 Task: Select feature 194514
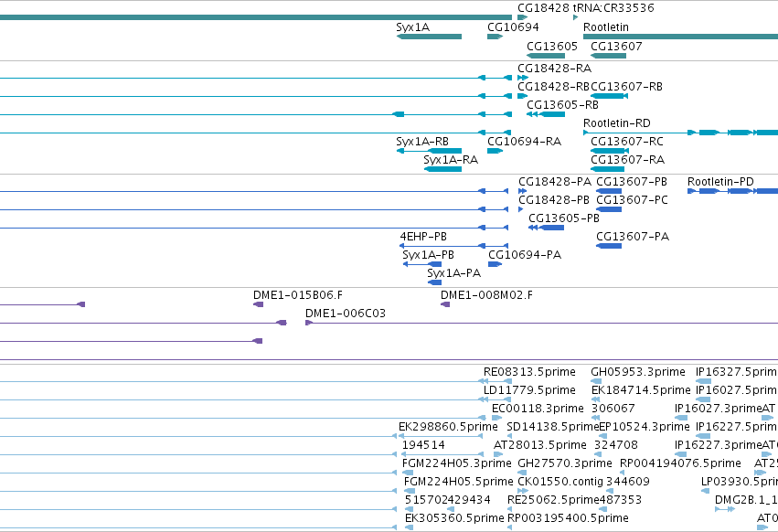423,446
